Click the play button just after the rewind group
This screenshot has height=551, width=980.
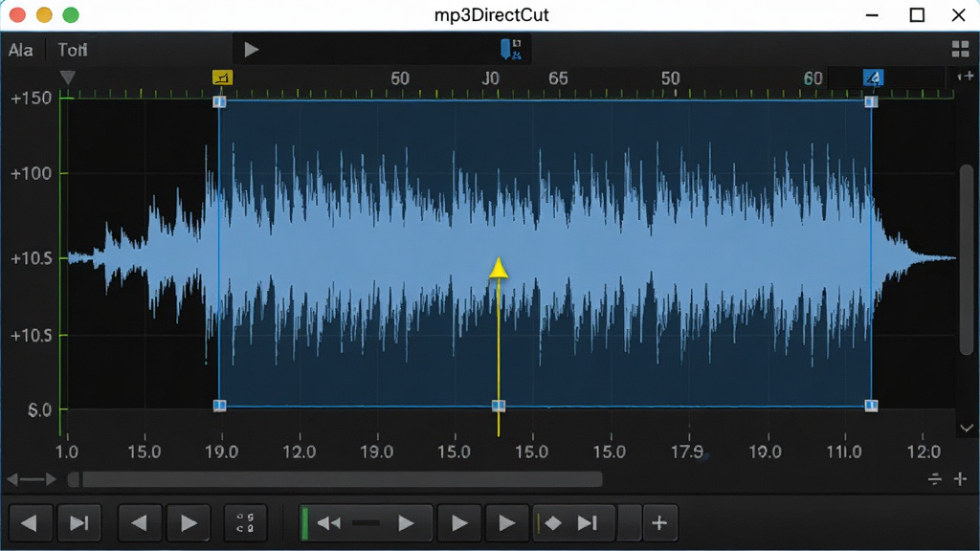point(459,523)
